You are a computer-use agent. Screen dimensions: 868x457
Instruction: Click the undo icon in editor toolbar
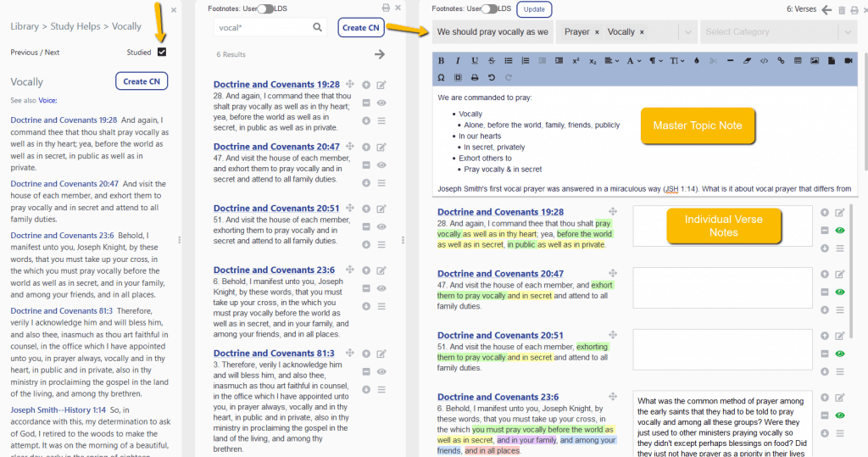[491, 77]
